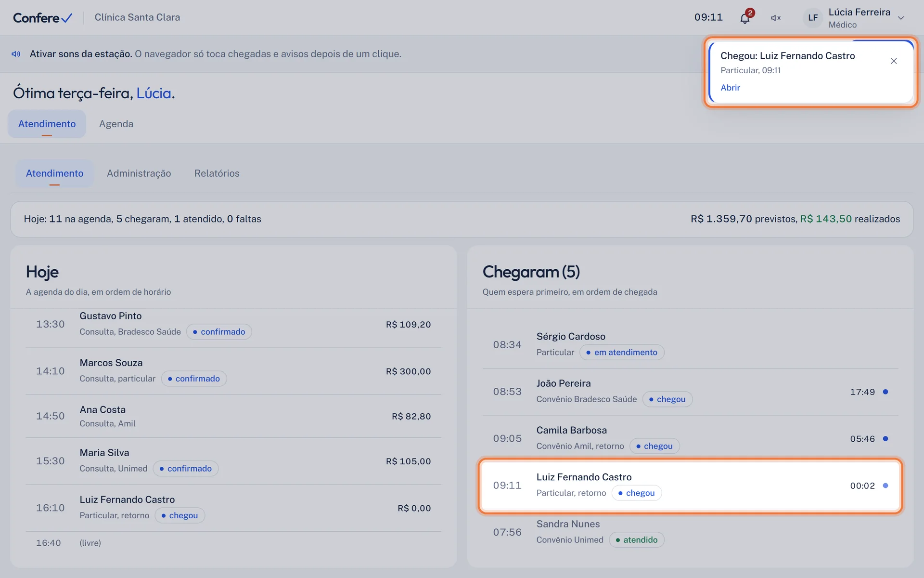Click the Hoje daily summary bar
Screen dimensions: 924x578
(462, 219)
